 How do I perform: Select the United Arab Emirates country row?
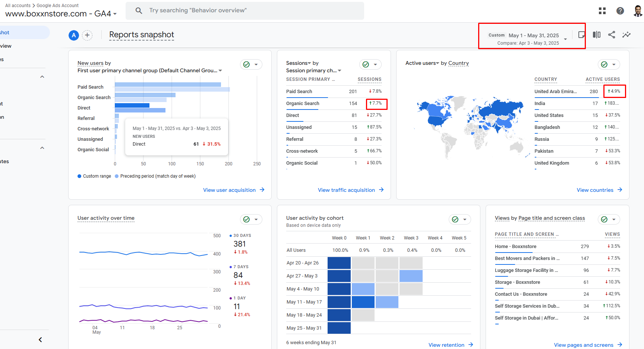click(x=555, y=92)
